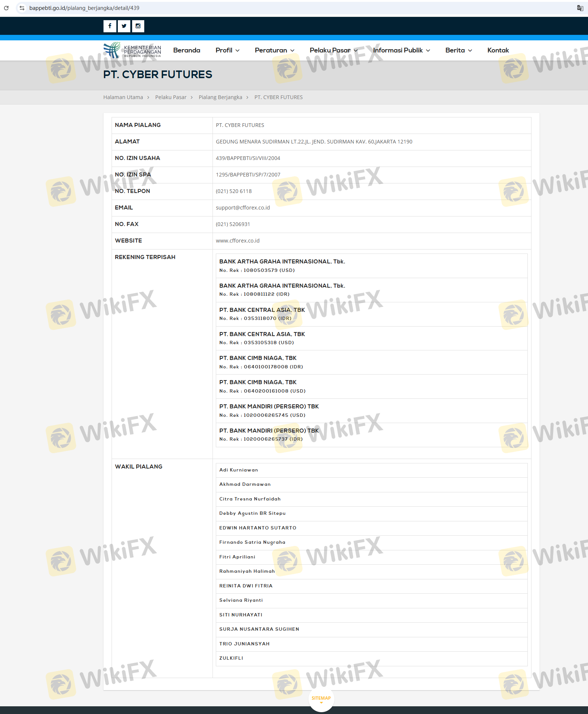Reload the page with the refresh icon
The height and width of the screenshot is (714, 588).
[x=6, y=8]
